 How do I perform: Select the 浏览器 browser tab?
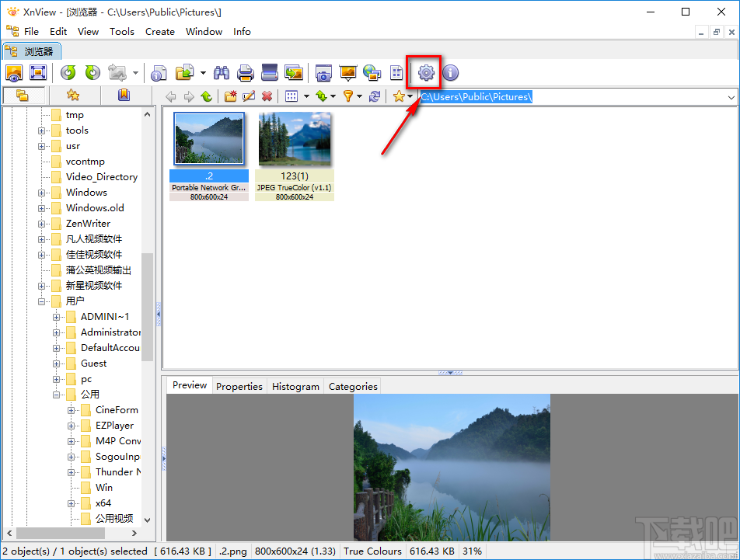coord(32,51)
